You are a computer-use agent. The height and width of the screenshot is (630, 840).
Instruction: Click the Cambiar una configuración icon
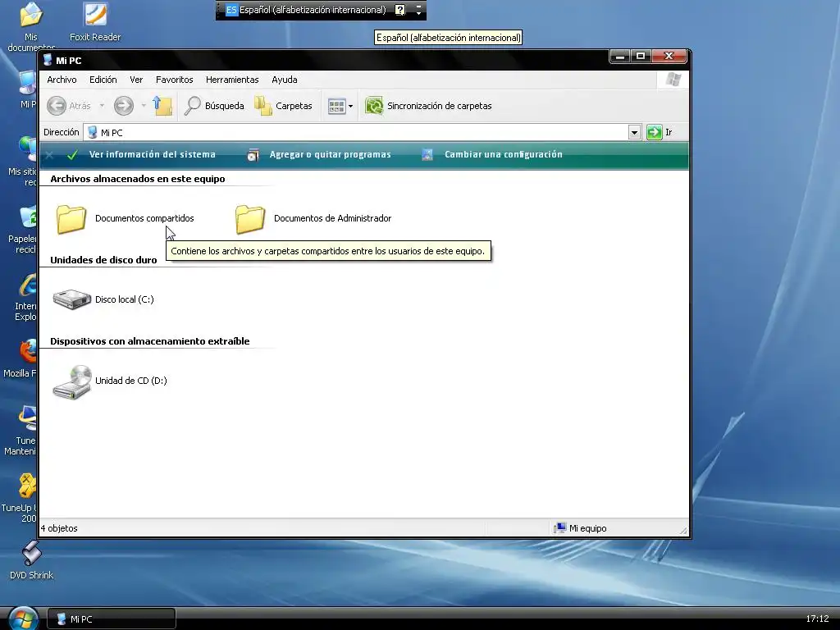pos(427,155)
